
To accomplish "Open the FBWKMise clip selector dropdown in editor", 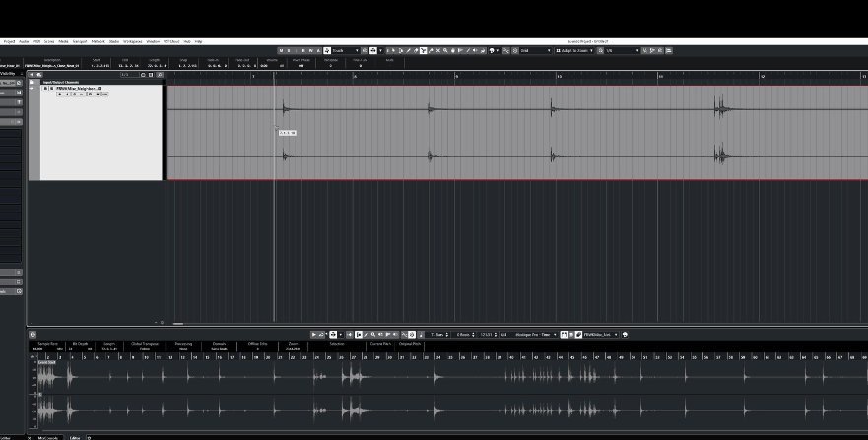I will tap(601, 335).
